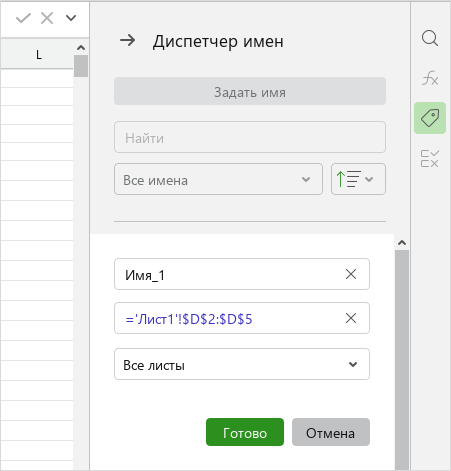451x471 pixels.
Task: Focus the Найти search field
Action: coord(250,137)
